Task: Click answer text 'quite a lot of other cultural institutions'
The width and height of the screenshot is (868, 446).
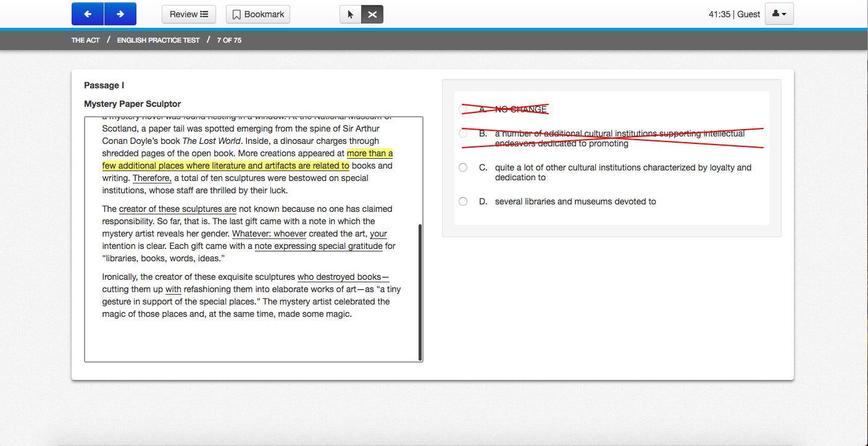Action: tap(567, 167)
